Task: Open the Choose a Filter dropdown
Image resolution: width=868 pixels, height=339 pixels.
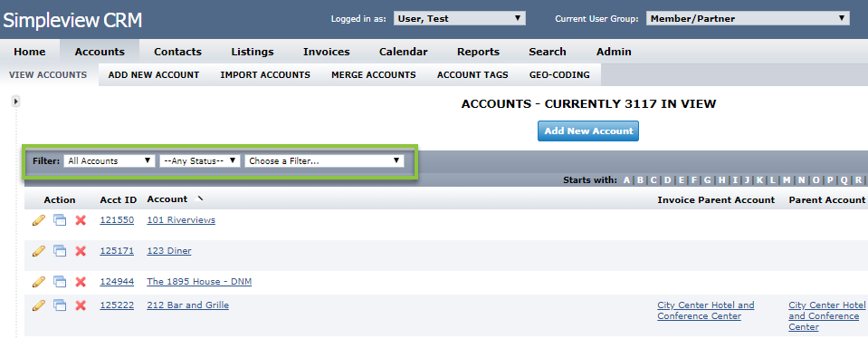Action: click(x=324, y=161)
